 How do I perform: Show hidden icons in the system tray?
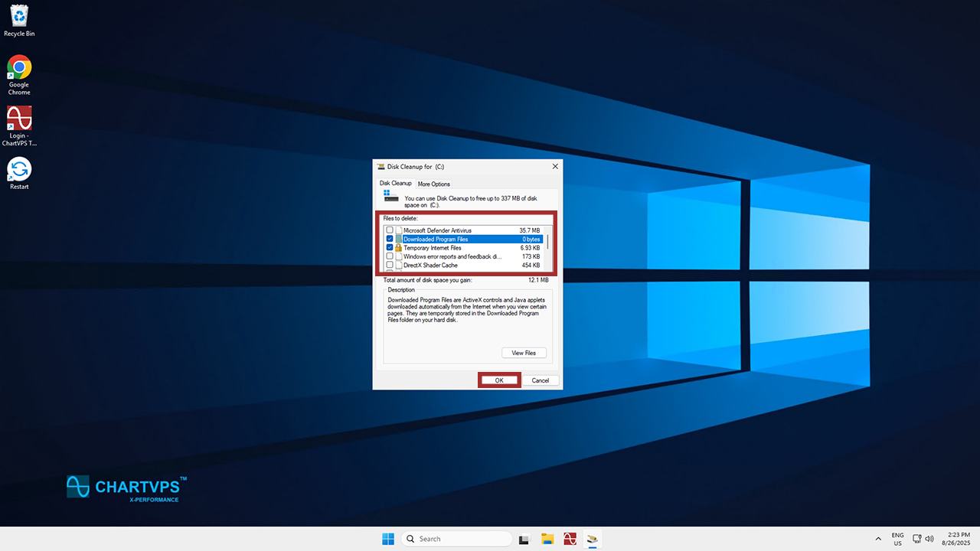(x=877, y=539)
